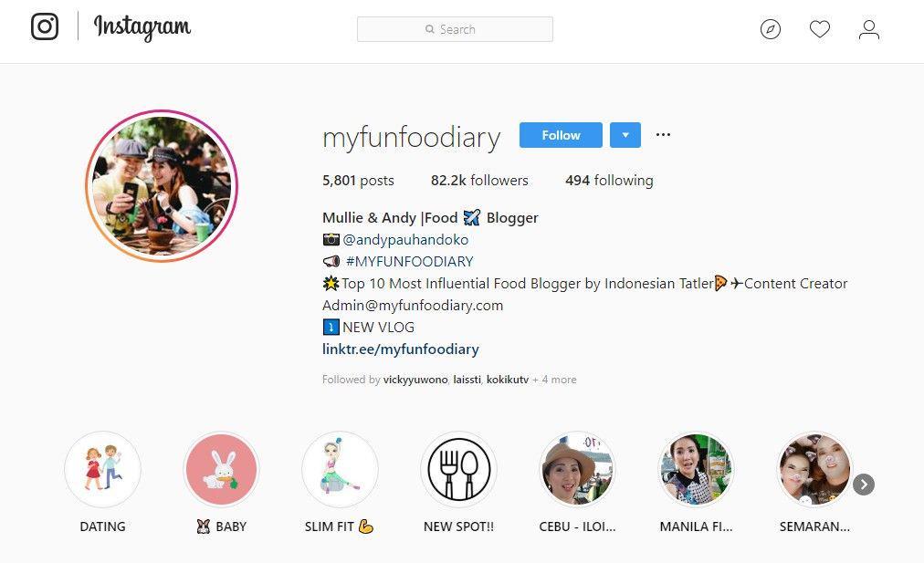Open the Explore compass icon
This screenshot has height=563, width=924.
click(x=771, y=29)
